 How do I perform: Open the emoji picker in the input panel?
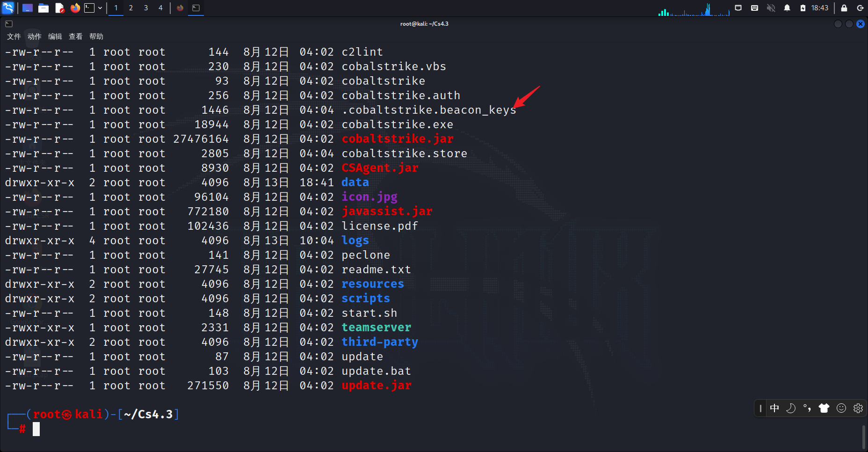[x=841, y=408]
